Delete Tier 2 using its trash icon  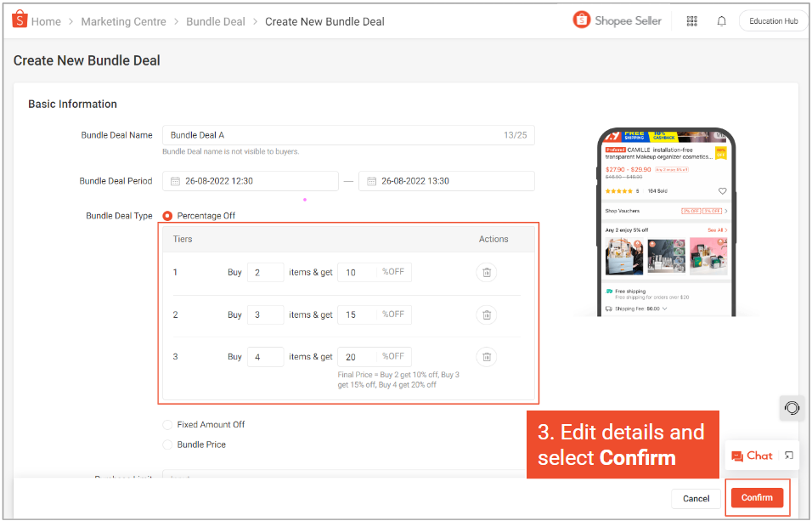(486, 314)
